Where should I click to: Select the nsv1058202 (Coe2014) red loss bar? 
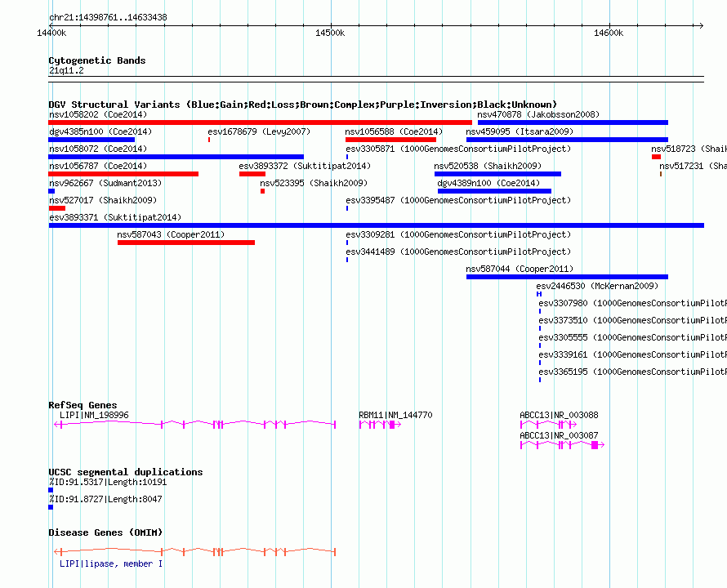pyautogui.click(x=260, y=122)
